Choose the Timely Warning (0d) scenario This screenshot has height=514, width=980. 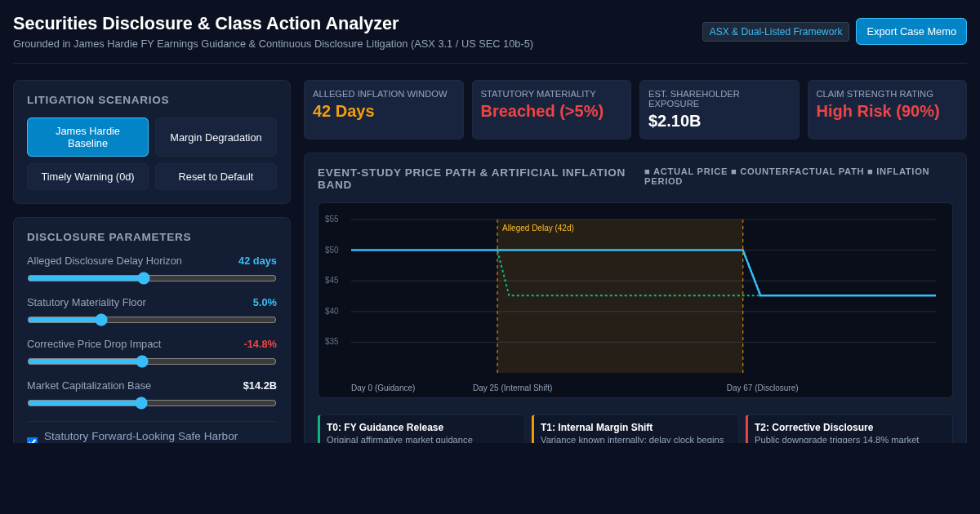(87, 176)
